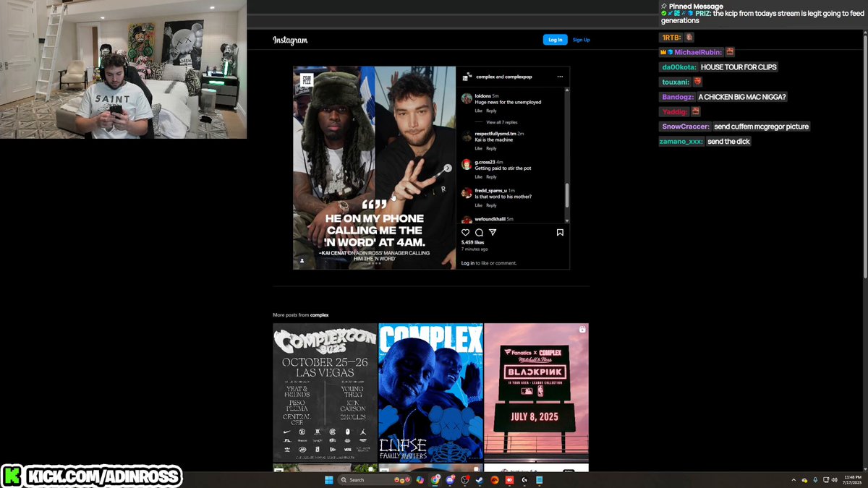Reply to loldons comment
This screenshot has height=488, width=868.
click(x=491, y=111)
